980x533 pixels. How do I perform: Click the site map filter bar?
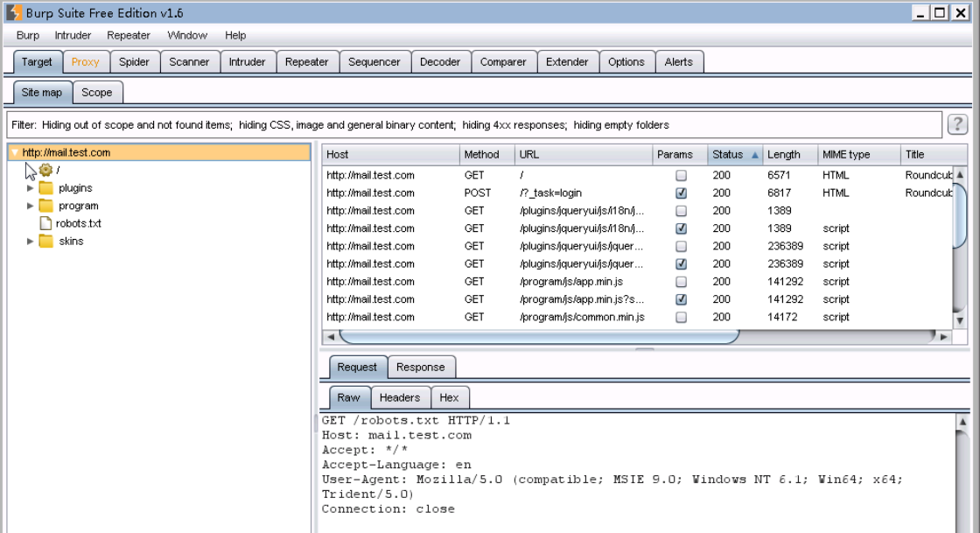[474, 125]
